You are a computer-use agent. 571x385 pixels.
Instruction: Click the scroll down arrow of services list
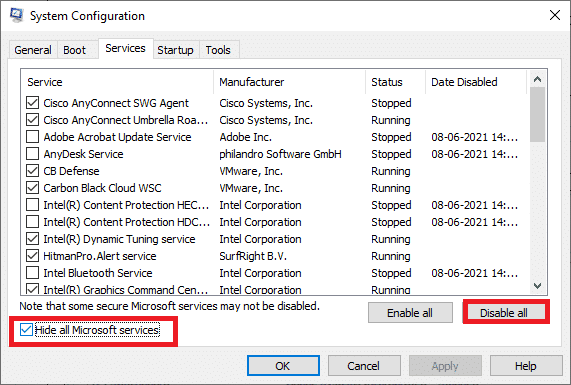coord(537,286)
